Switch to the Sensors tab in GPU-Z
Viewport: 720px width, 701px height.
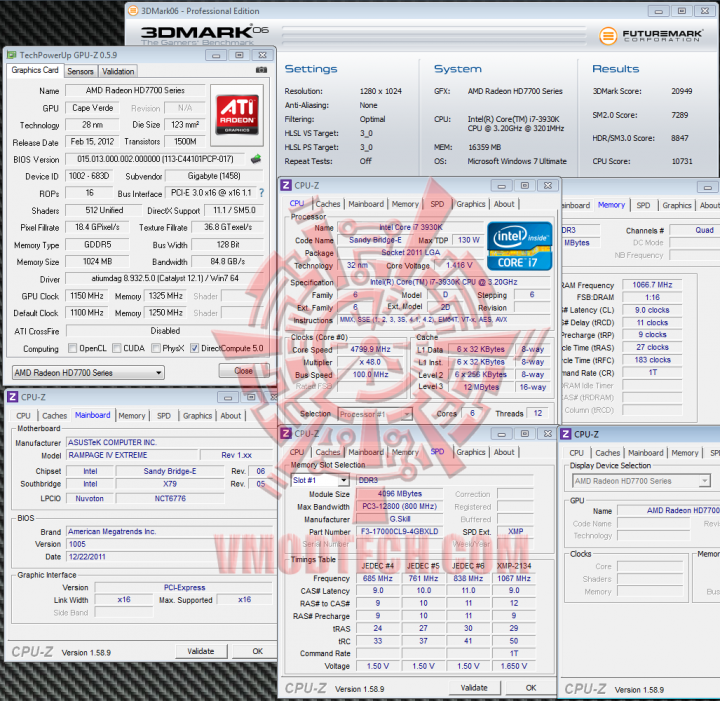click(80, 71)
